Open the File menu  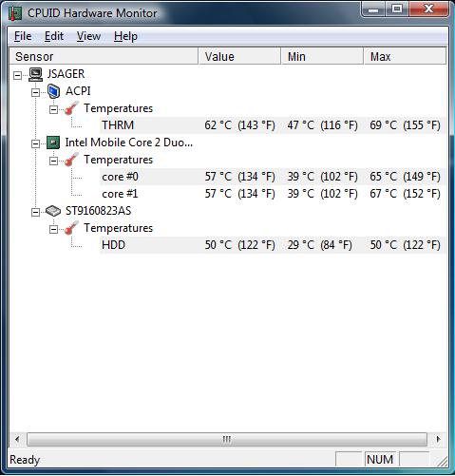click(23, 36)
